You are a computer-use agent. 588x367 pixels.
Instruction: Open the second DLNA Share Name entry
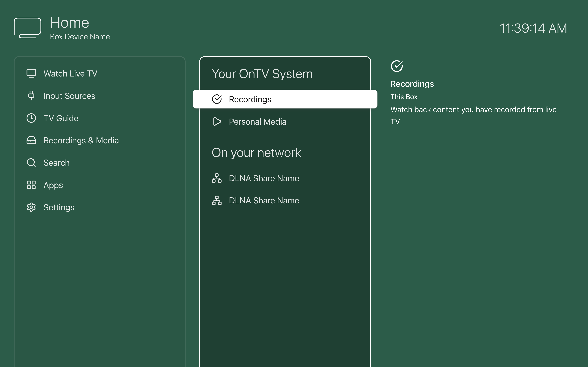264,200
